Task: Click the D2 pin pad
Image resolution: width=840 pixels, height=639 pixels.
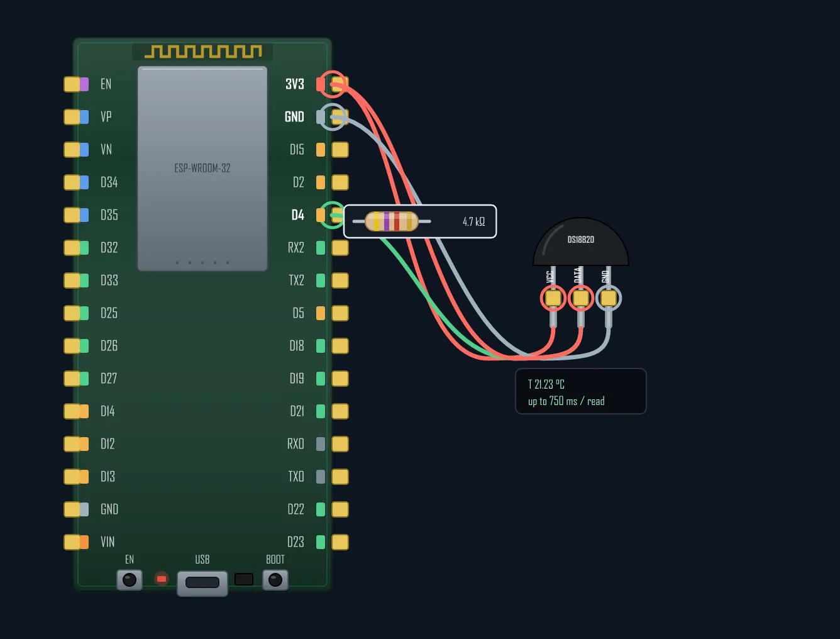Action: pyautogui.click(x=340, y=182)
